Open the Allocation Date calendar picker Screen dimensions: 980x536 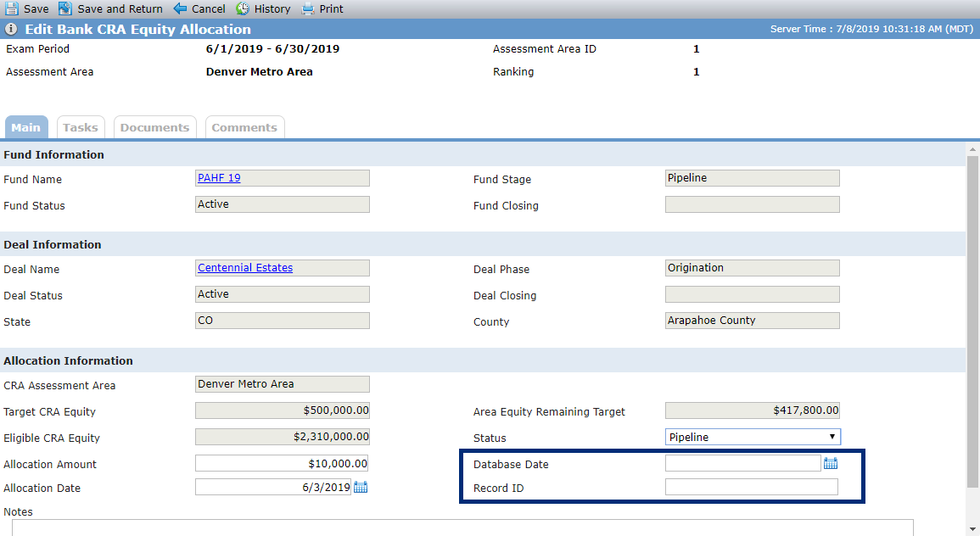point(361,488)
